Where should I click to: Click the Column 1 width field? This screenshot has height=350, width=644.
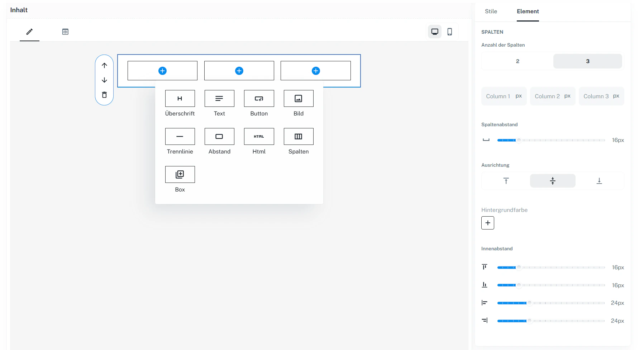coord(504,96)
